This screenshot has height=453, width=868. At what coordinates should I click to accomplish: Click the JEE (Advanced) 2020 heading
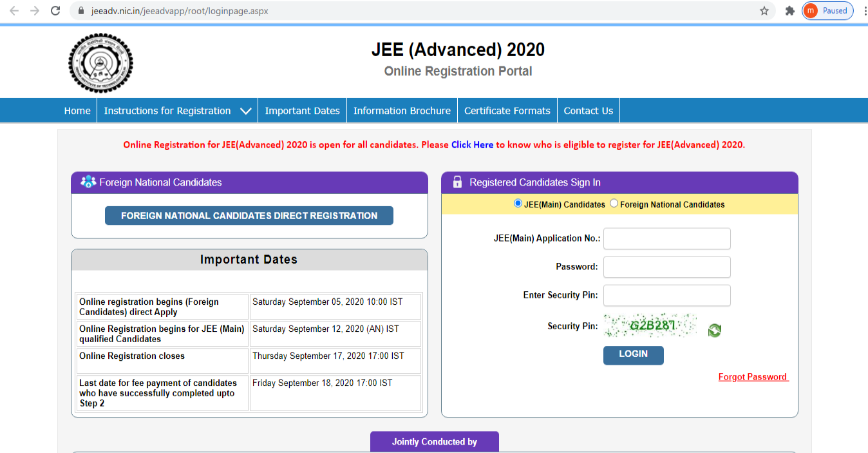[458, 50]
